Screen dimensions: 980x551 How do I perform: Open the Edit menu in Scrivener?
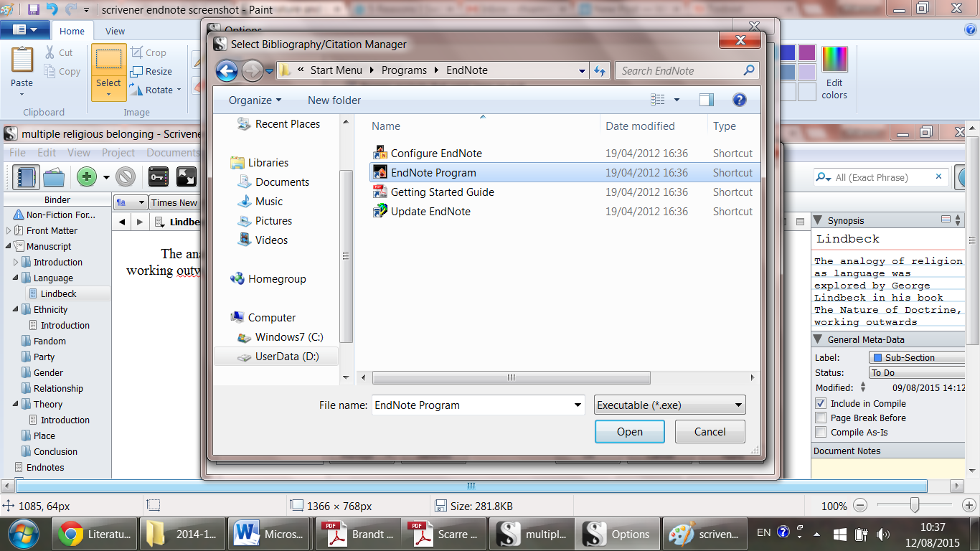(x=47, y=152)
